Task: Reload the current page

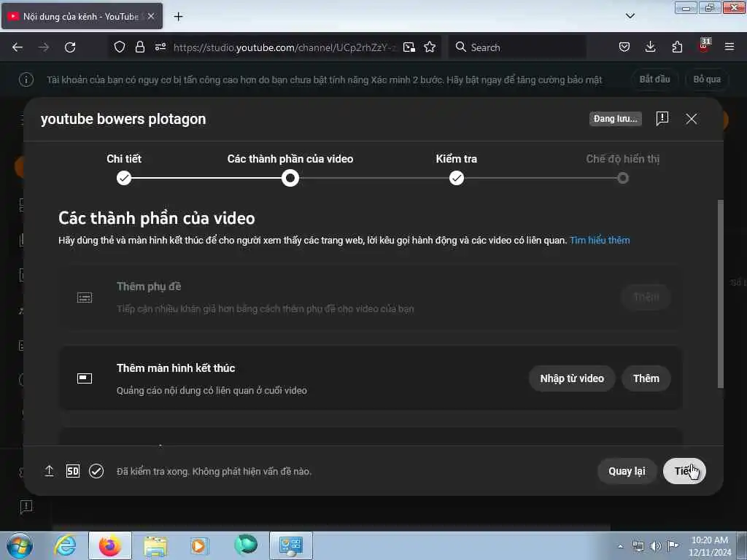Action: coord(70,47)
